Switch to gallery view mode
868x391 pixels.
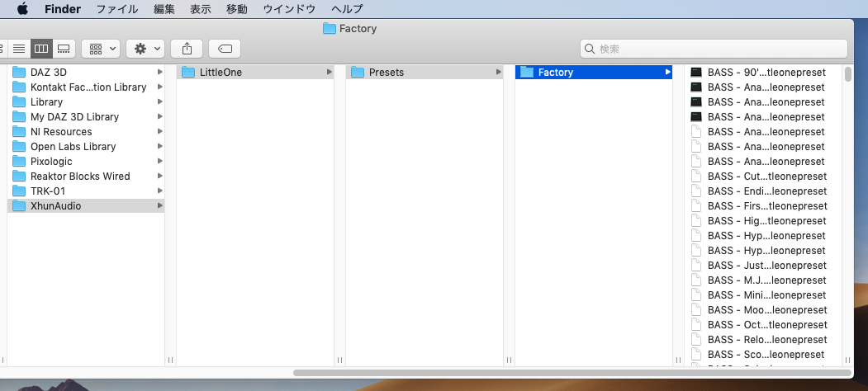click(64, 49)
